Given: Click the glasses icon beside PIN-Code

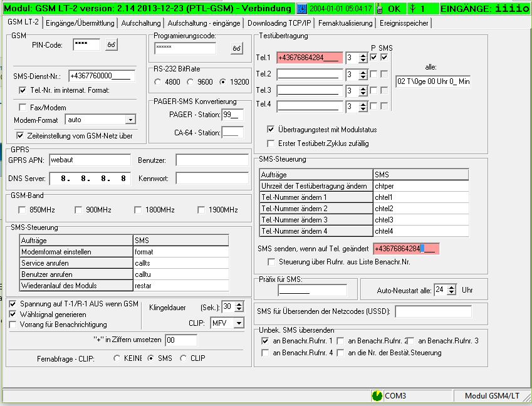Looking at the screenshot, I should click(x=112, y=44).
